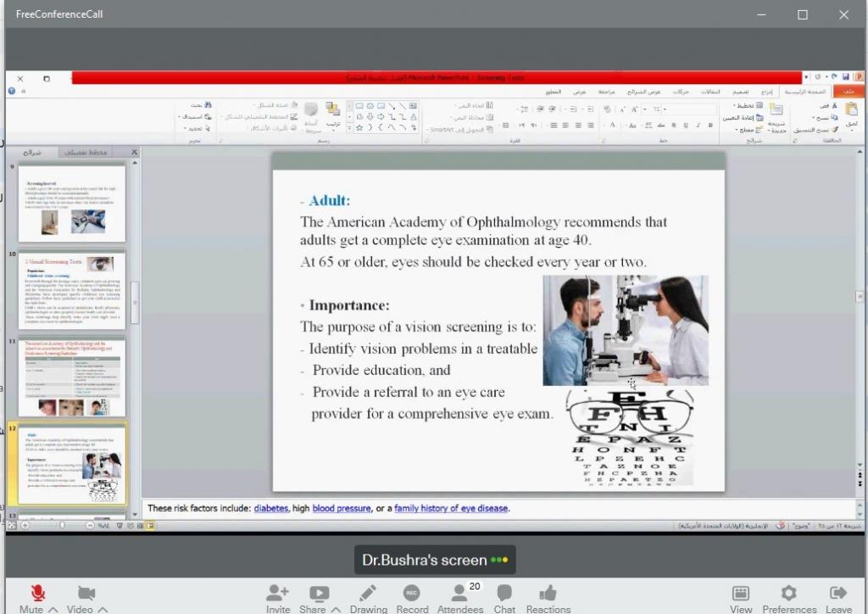The height and width of the screenshot is (614, 868).
Task: Click the "family history of eye disease" link
Action: pos(451,508)
